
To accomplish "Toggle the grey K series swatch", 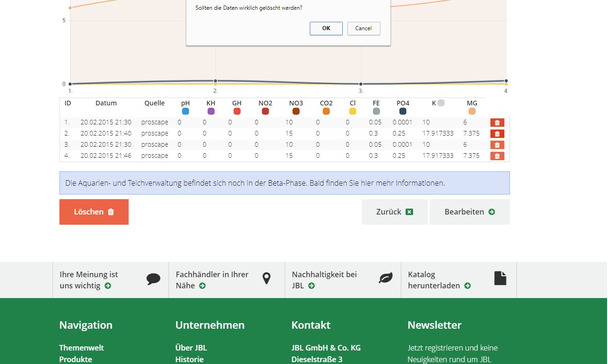I will pyautogui.click(x=441, y=103).
